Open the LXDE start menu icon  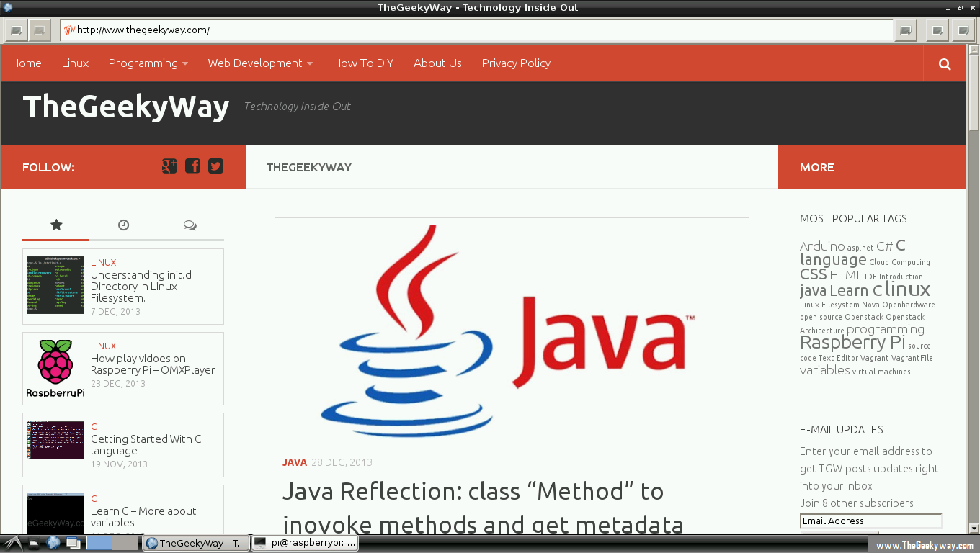(12, 544)
